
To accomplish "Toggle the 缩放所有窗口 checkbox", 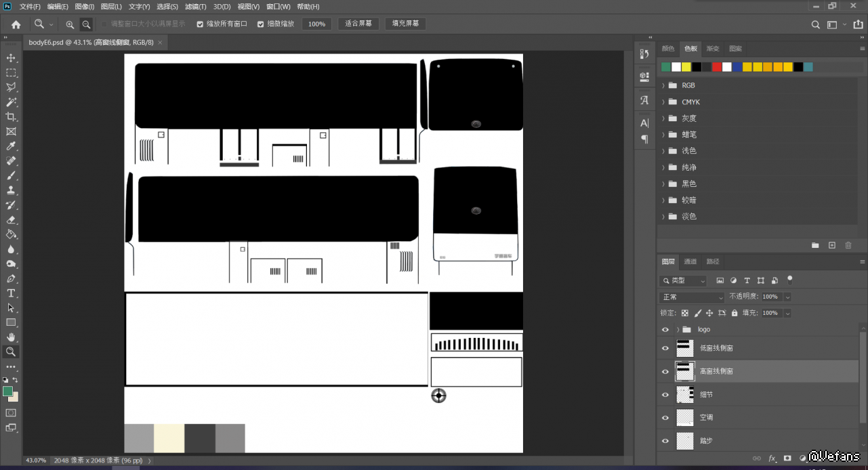I will tap(200, 24).
